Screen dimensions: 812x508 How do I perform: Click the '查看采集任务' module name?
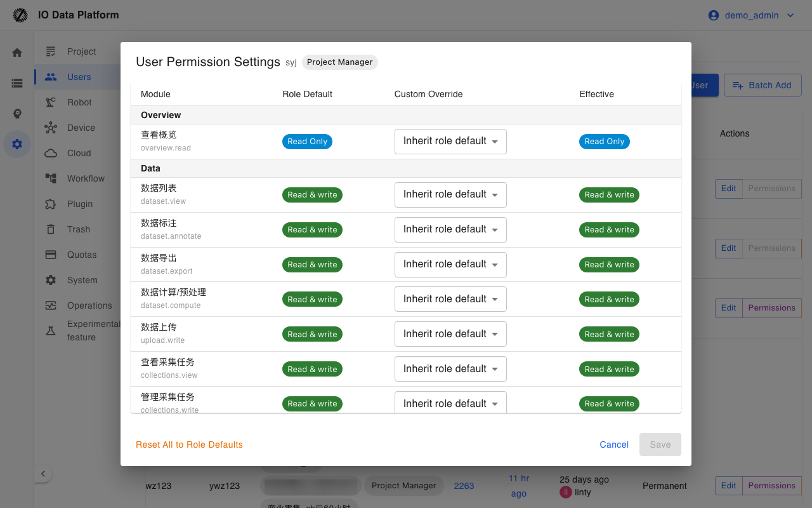coord(167,362)
